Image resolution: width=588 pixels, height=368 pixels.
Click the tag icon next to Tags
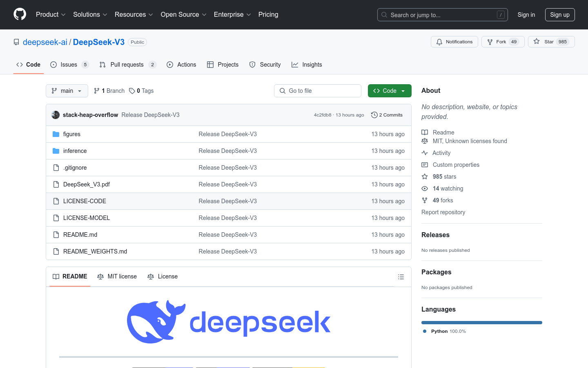pos(132,91)
